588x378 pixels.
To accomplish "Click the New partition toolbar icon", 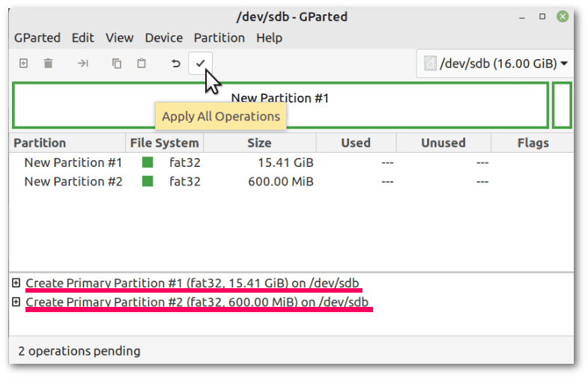I will click(24, 64).
